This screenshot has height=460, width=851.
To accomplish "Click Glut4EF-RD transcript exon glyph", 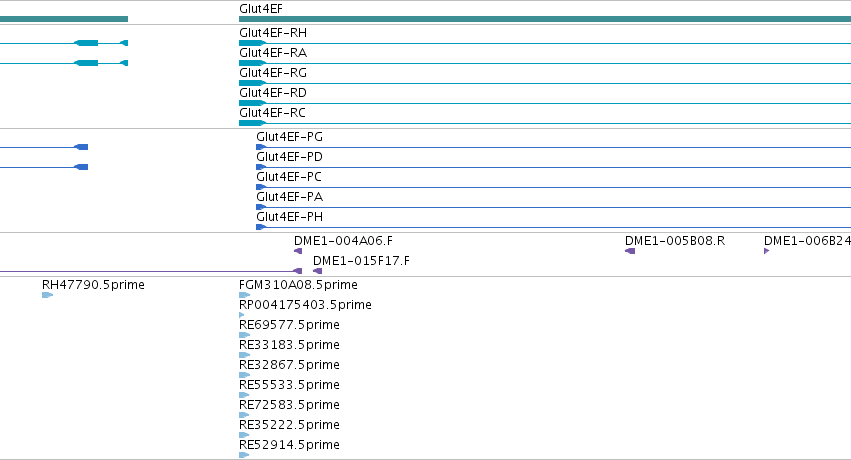I will point(252,103).
